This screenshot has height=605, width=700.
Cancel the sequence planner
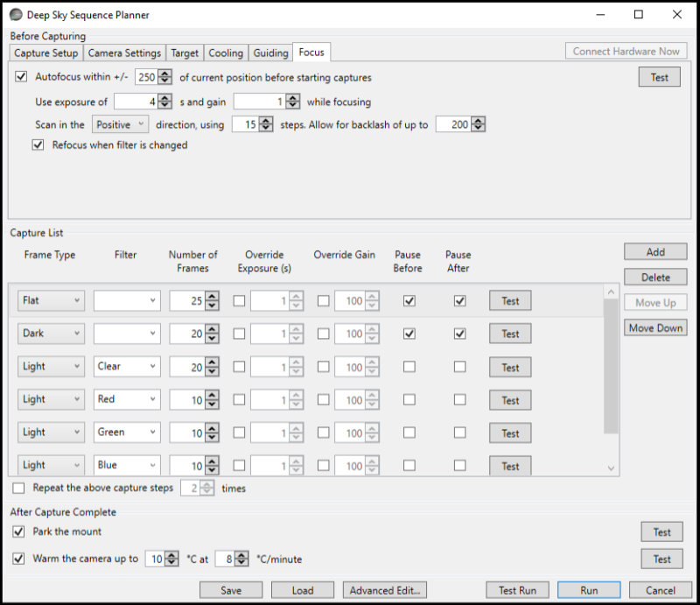(661, 590)
